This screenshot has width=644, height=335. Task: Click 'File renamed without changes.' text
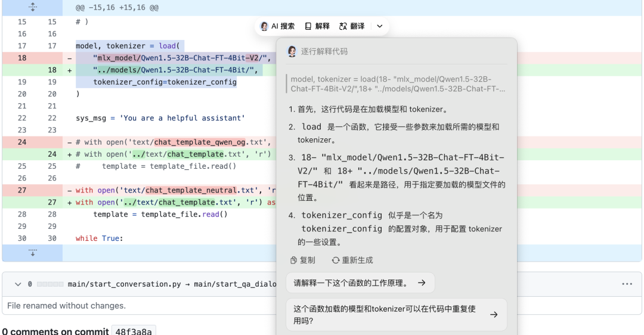click(67, 306)
